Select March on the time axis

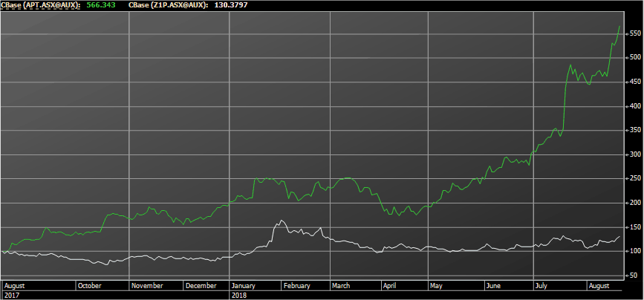[x=341, y=286]
